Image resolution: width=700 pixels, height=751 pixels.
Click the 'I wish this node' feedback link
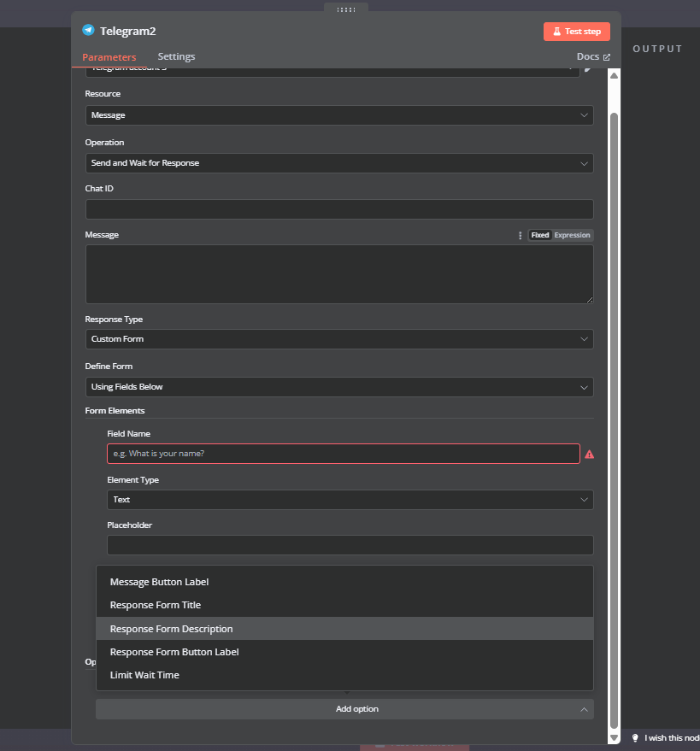pos(672,737)
